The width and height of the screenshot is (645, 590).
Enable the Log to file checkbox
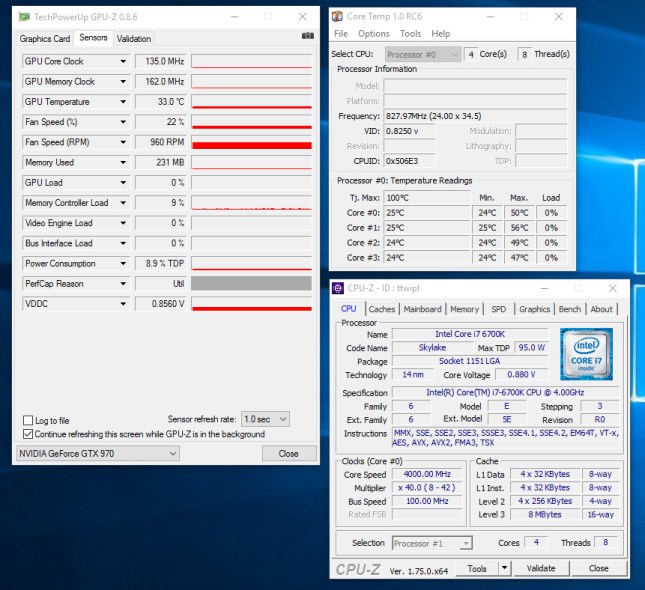(28, 420)
